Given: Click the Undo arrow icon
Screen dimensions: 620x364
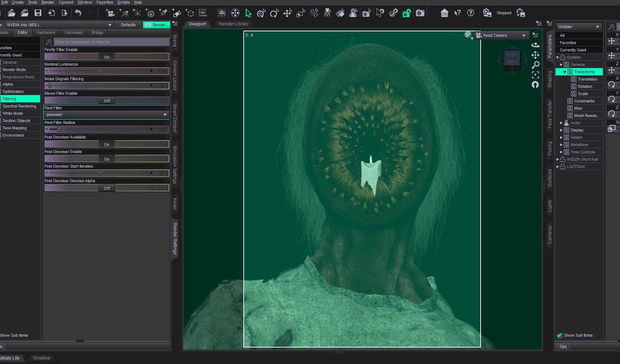Looking at the screenshot, I should click(x=78, y=13).
